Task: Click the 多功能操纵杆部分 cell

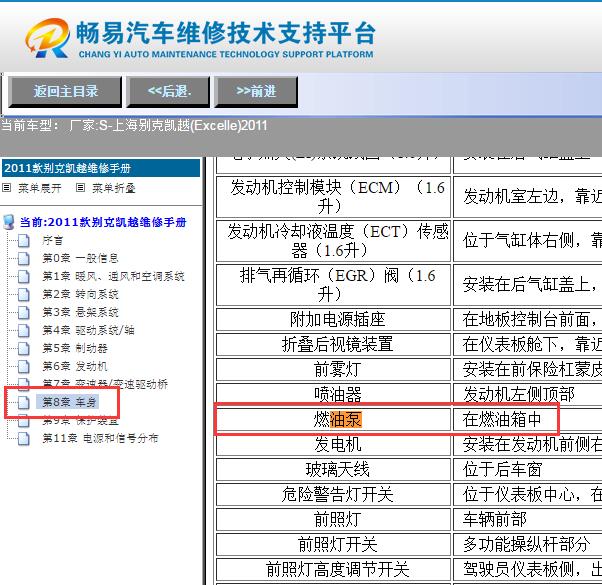Action: (528, 544)
